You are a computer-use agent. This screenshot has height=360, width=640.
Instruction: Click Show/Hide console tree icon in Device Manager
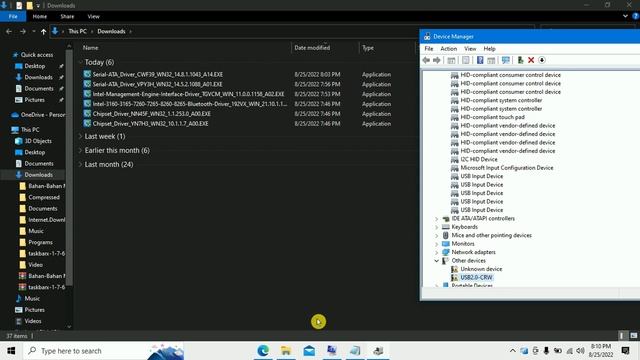pyautogui.click(x=451, y=60)
